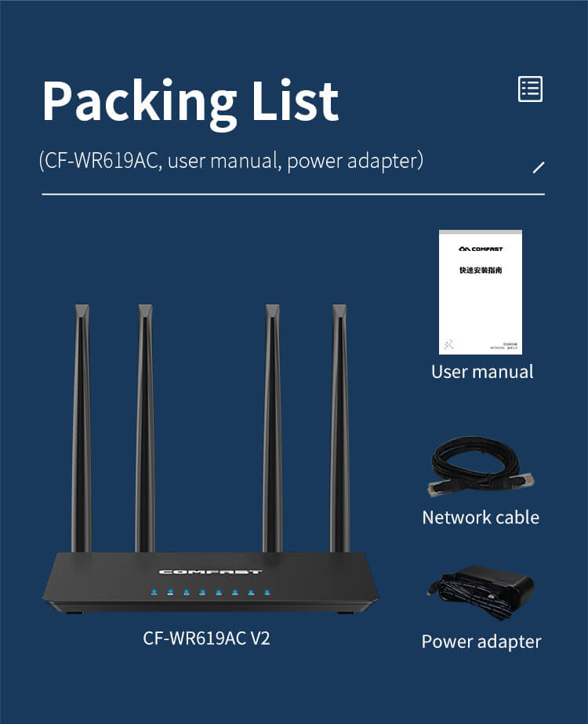Click the small slash pencil mark icon
The height and width of the screenshot is (724, 588).
click(539, 167)
